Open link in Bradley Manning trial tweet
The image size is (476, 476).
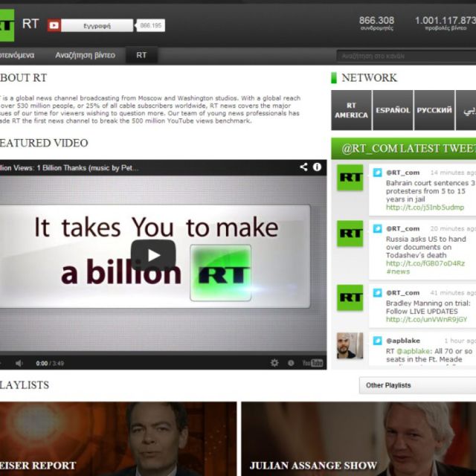[426, 320]
